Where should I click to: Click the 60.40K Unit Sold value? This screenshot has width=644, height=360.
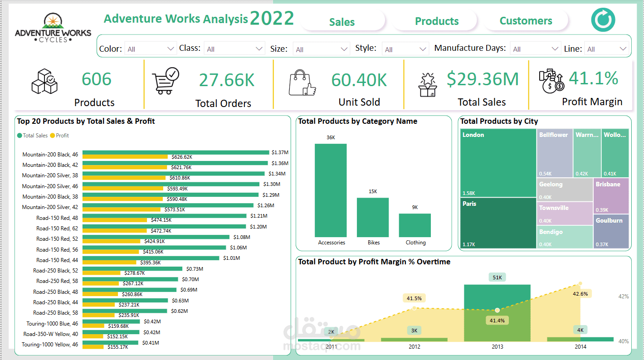359,80
